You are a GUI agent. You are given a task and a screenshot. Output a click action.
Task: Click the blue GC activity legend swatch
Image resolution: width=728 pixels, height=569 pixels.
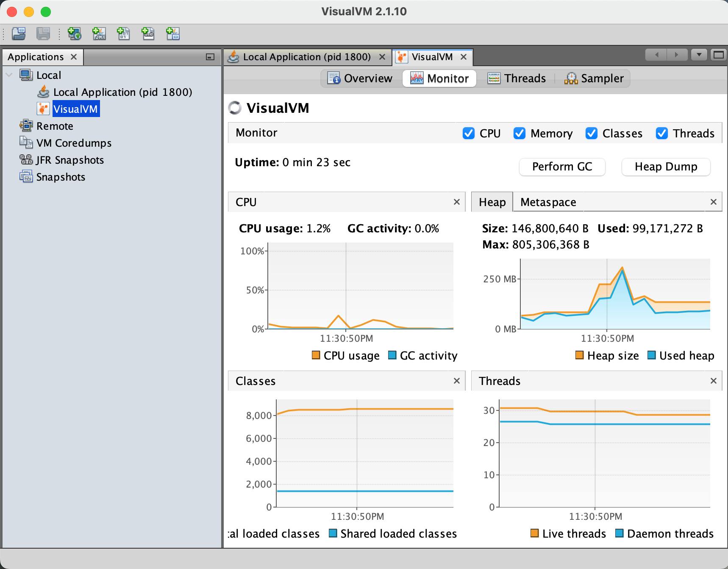392,355
